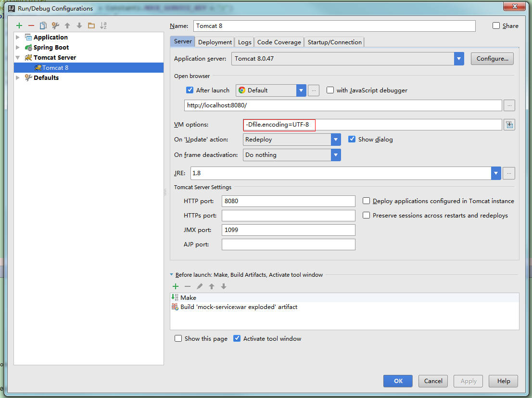The height and width of the screenshot is (398, 532).
Task: Select Build 'mock-service:war exploded' artifact entry
Action: pyautogui.click(x=344, y=307)
